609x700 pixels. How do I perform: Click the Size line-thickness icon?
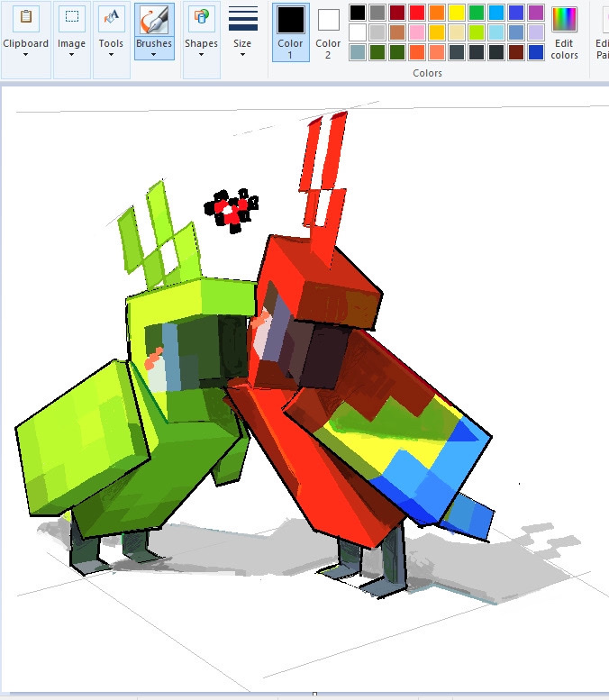pos(243,19)
